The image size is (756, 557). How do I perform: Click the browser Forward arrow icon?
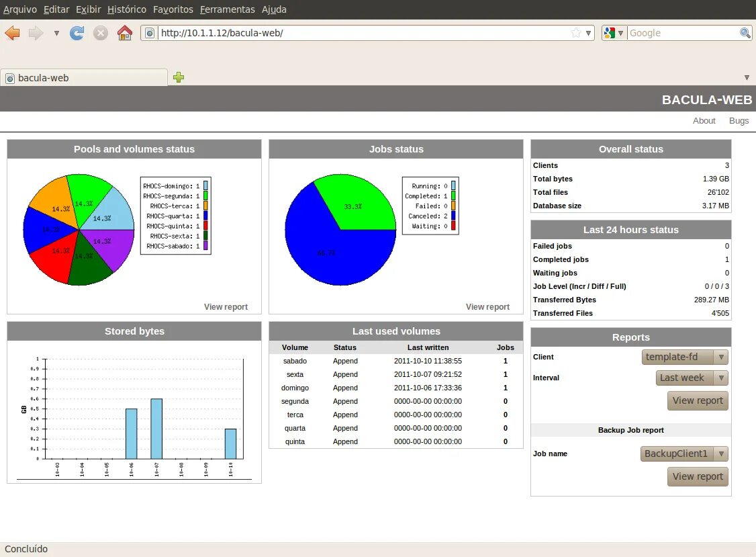tap(36, 33)
